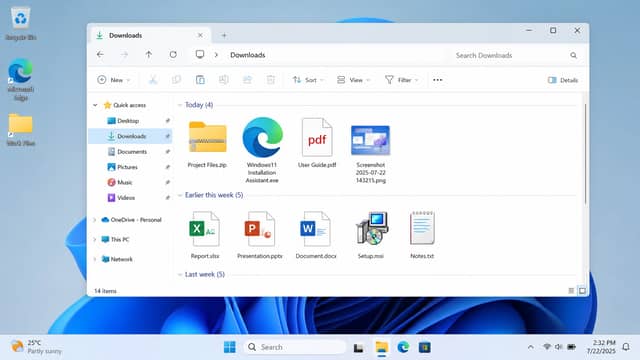This screenshot has width=640, height=360.
Task: Go forward with the right arrow
Action: (x=124, y=54)
